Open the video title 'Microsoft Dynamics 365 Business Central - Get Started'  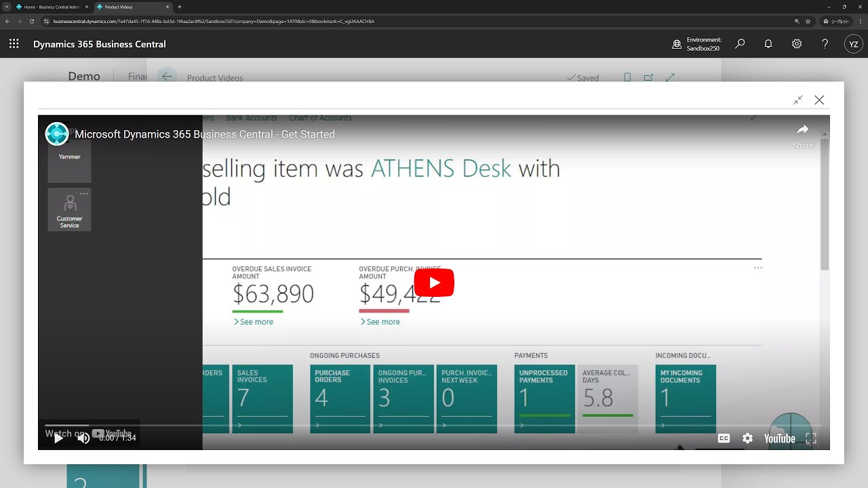pyautogui.click(x=205, y=134)
